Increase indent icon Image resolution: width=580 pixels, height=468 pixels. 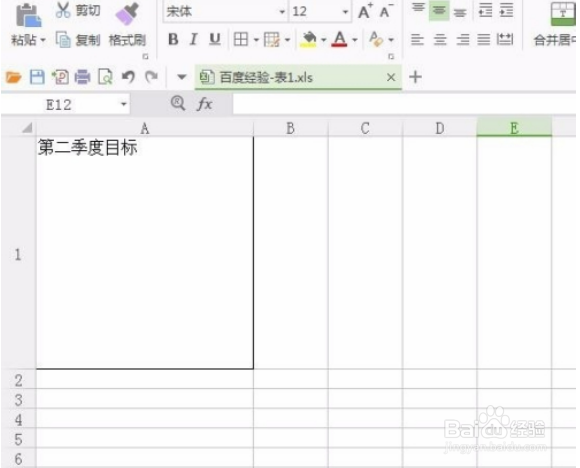pyautogui.click(x=506, y=11)
